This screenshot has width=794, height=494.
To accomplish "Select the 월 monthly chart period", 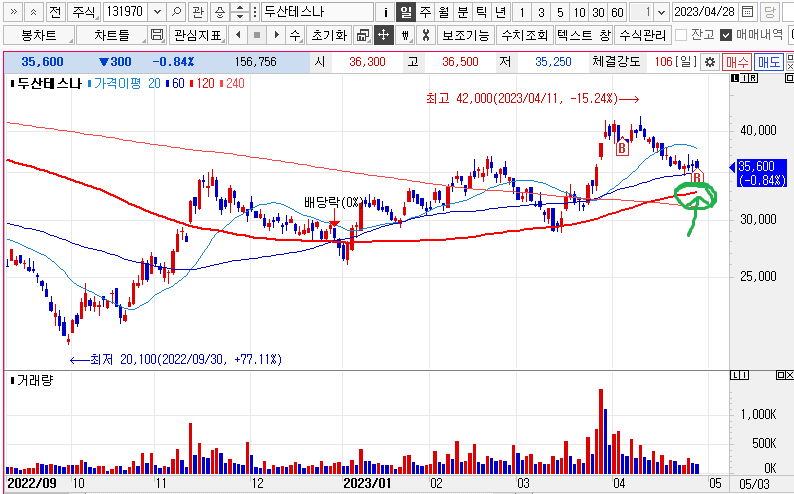I will tap(444, 12).
